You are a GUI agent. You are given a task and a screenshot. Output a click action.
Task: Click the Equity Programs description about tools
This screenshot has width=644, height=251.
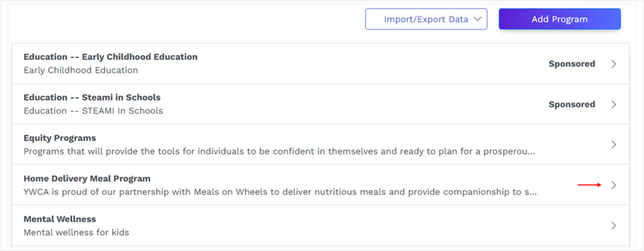tap(280, 152)
